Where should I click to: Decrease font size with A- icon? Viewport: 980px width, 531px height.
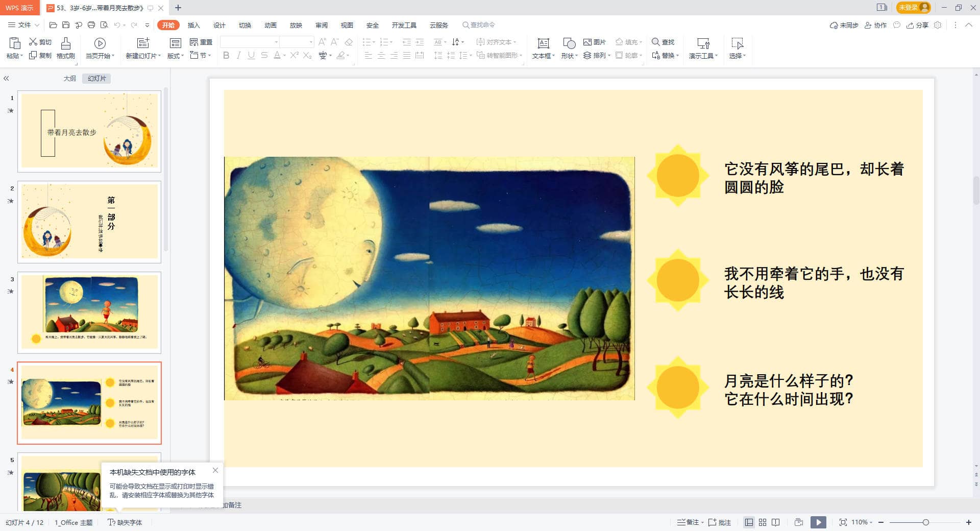[x=335, y=42]
